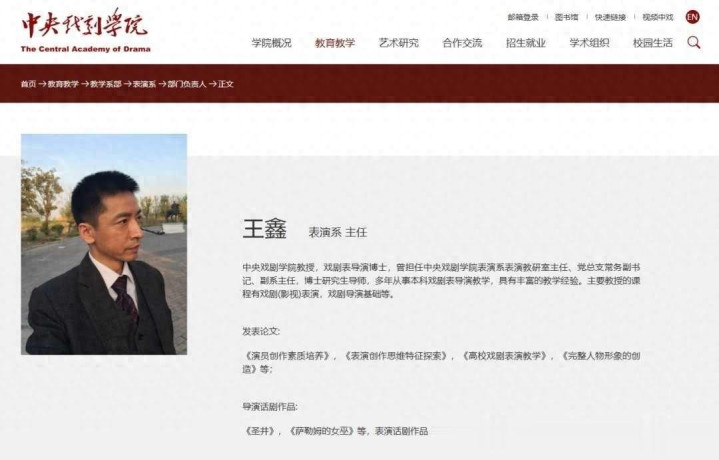
Task: Open the 合作交流 menu
Action: (x=462, y=43)
